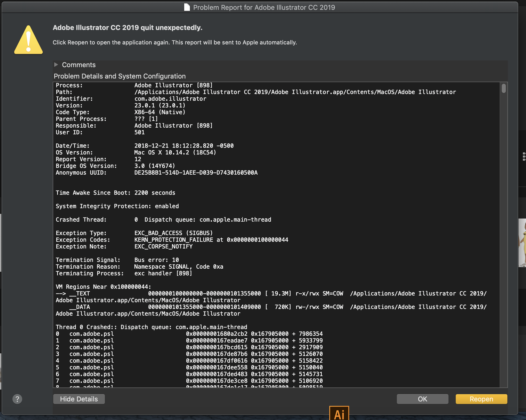Viewport: 526px width, 420px height.
Task: Click stack frame 1 ending 5933799
Action: [x=189, y=340]
